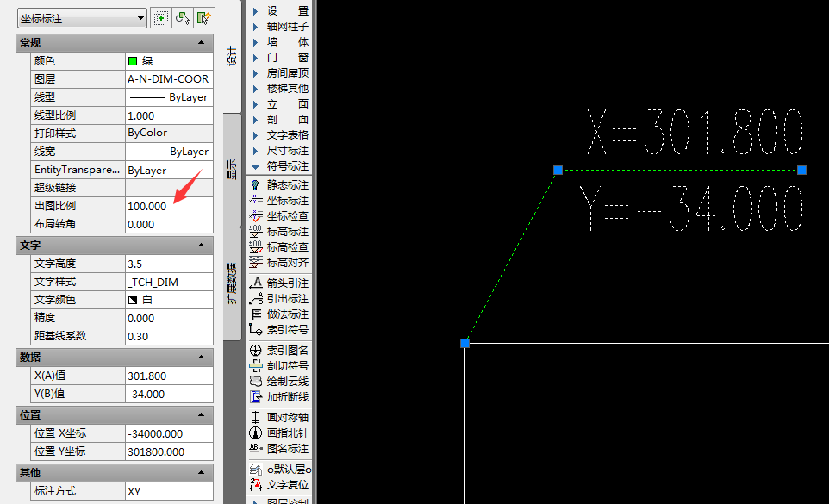Viewport: 829px width, 504px height.
Task: Collapse the 文字 section
Action: pos(201,246)
